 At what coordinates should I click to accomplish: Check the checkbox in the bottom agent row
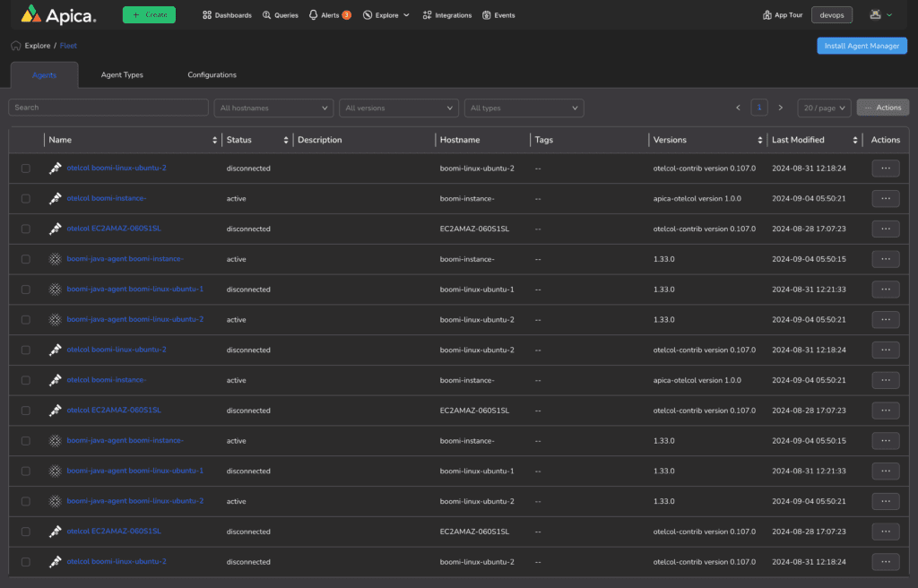coord(26,562)
